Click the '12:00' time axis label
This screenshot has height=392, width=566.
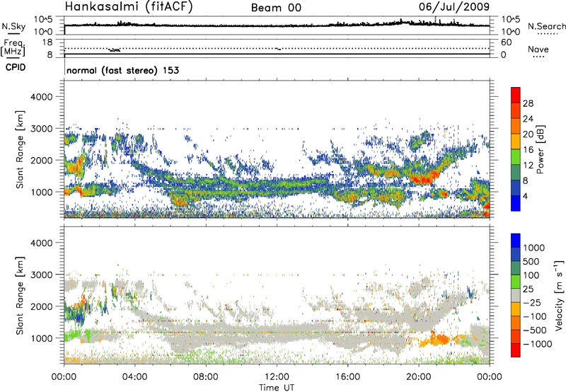277,377
